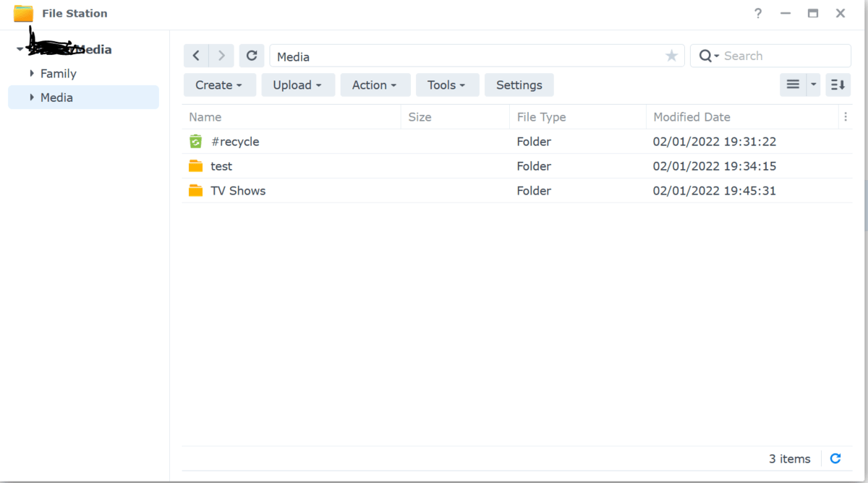The width and height of the screenshot is (868, 483).
Task: Switch layout using the list view icon
Action: point(793,85)
